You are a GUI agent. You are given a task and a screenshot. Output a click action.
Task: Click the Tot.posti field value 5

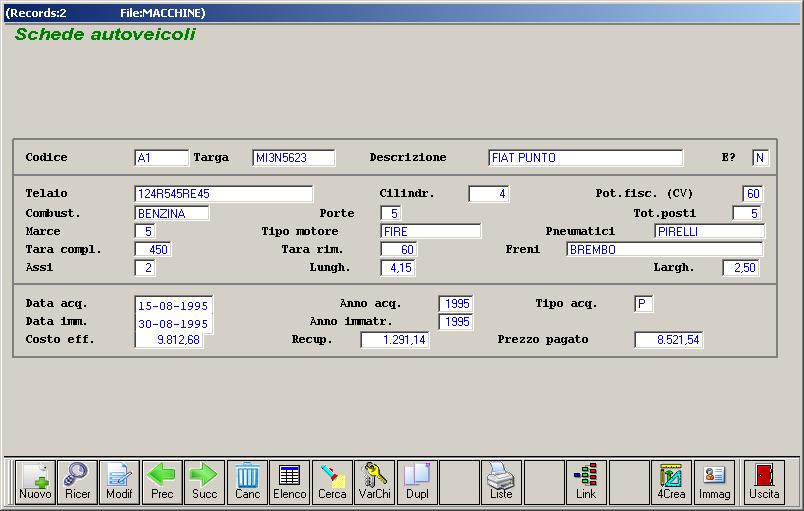point(747,213)
